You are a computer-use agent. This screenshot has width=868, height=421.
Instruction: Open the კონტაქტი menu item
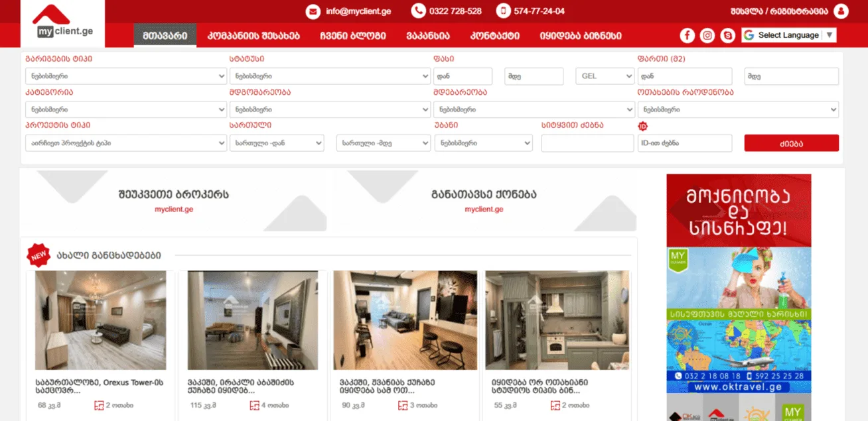tap(494, 36)
